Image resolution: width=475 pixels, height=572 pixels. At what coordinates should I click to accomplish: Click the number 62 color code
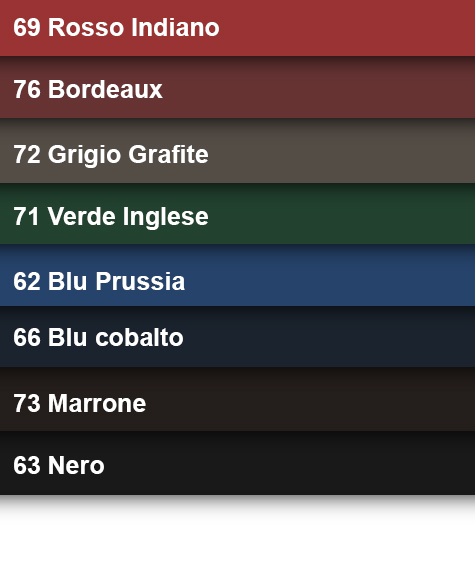pos(27,281)
